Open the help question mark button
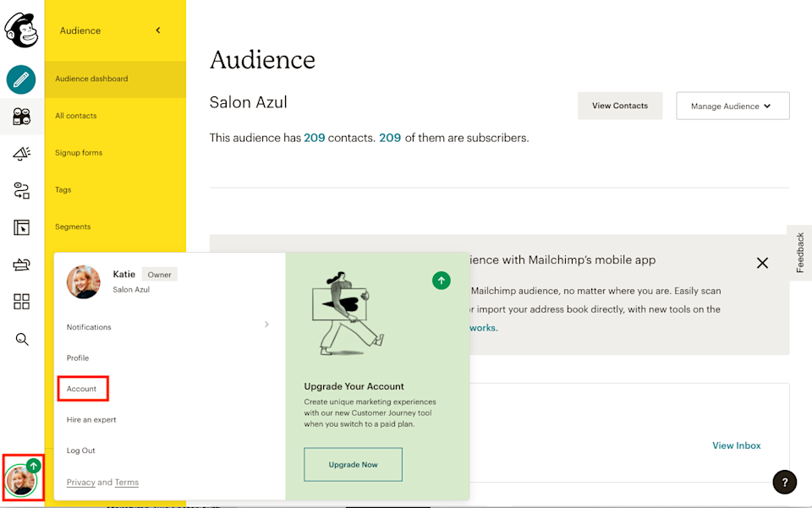Viewport: 812px width, 508px height. [x=784, y=482]
